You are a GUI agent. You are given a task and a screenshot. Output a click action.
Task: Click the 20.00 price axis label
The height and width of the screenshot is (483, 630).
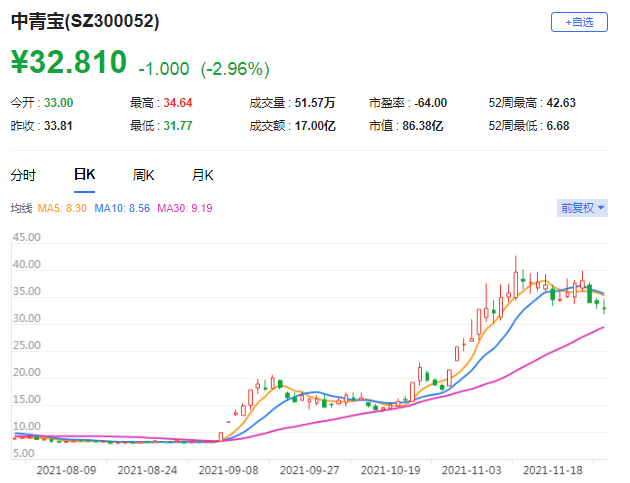click(x=27, y=372)
